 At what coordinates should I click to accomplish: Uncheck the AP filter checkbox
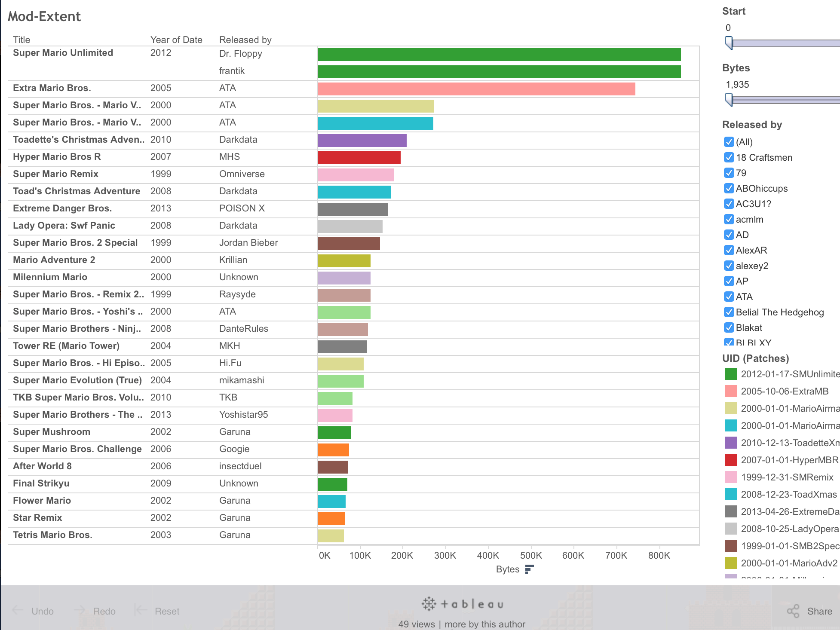729,281
